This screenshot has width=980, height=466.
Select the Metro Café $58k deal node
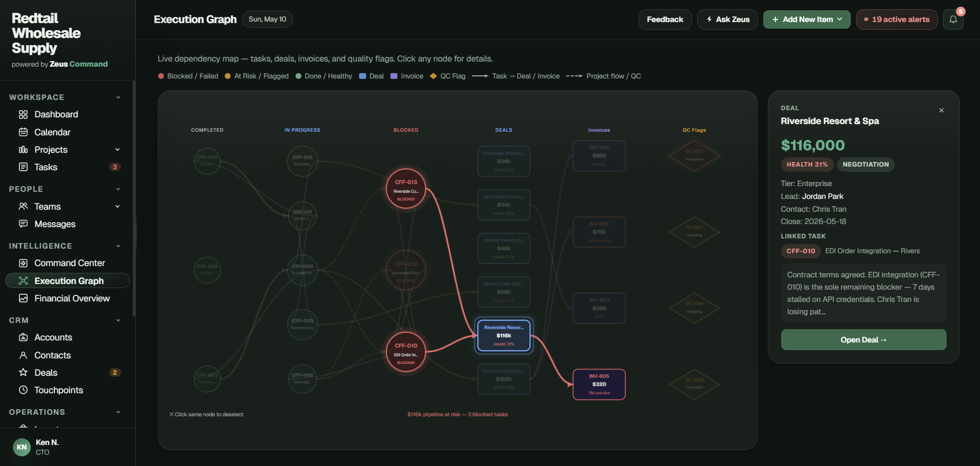(x=504, y=292)
